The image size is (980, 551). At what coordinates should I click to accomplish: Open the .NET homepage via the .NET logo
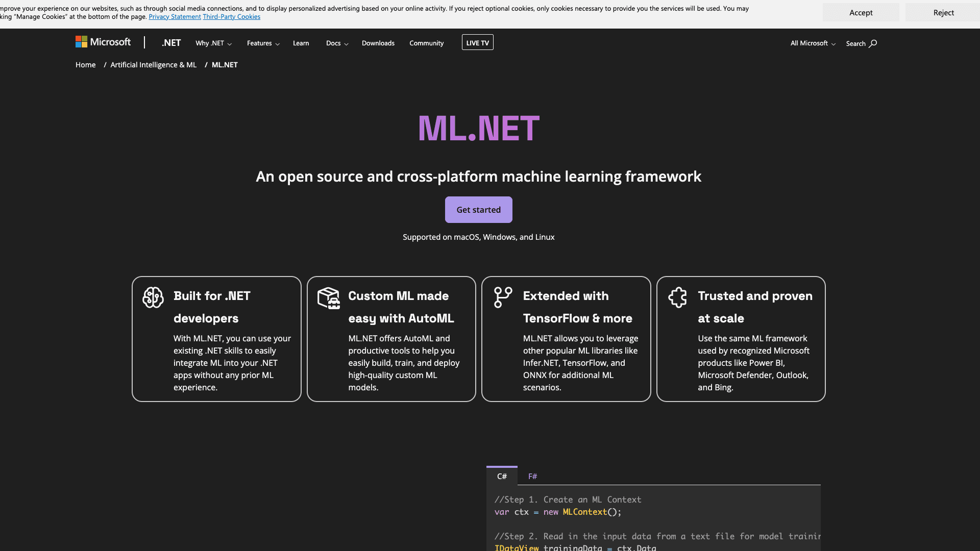click(171, 43)
